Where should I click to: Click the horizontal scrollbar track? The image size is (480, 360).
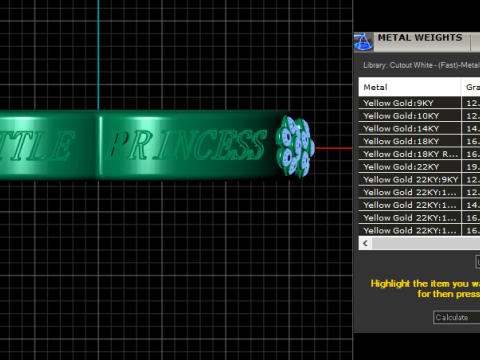click(x=426, y=243)
